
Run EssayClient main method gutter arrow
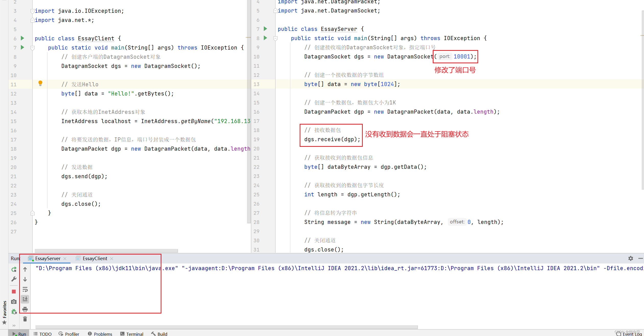point(22,47)
